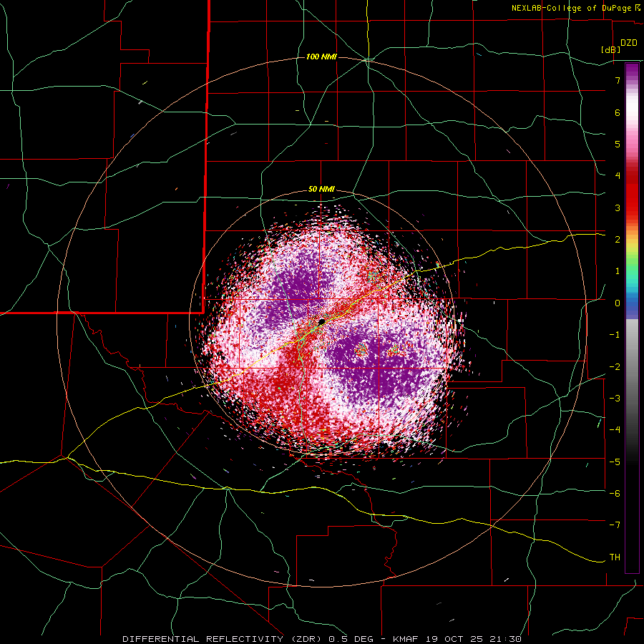Screen dimensions: 644x644
Task: Click the 4 value on the color scale
Action: pos(618,176)
